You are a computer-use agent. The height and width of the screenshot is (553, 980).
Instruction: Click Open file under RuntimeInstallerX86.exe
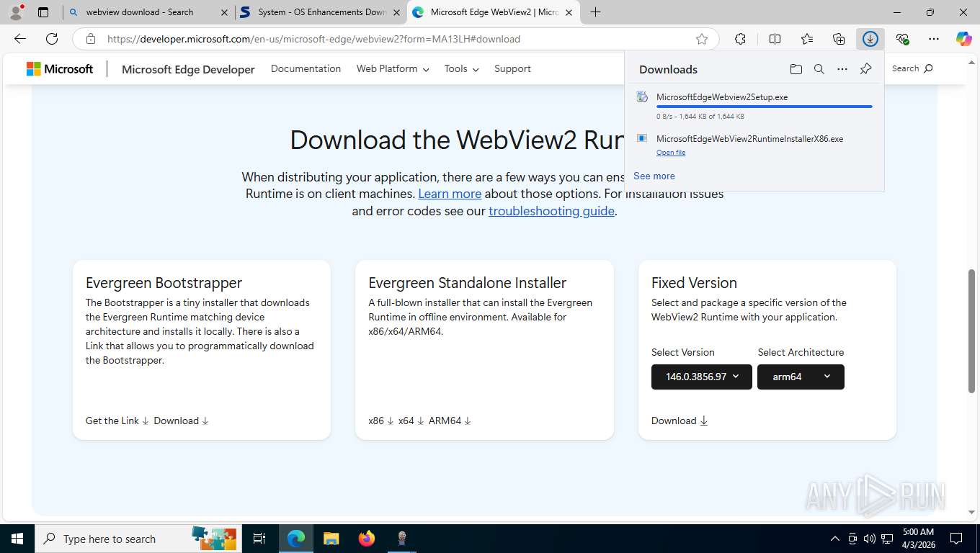[x=671, y=153]
